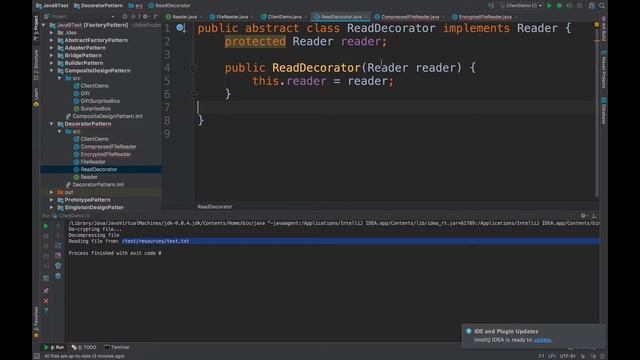Open the ClientDemo run configuration dropdown

coord(521,6)
